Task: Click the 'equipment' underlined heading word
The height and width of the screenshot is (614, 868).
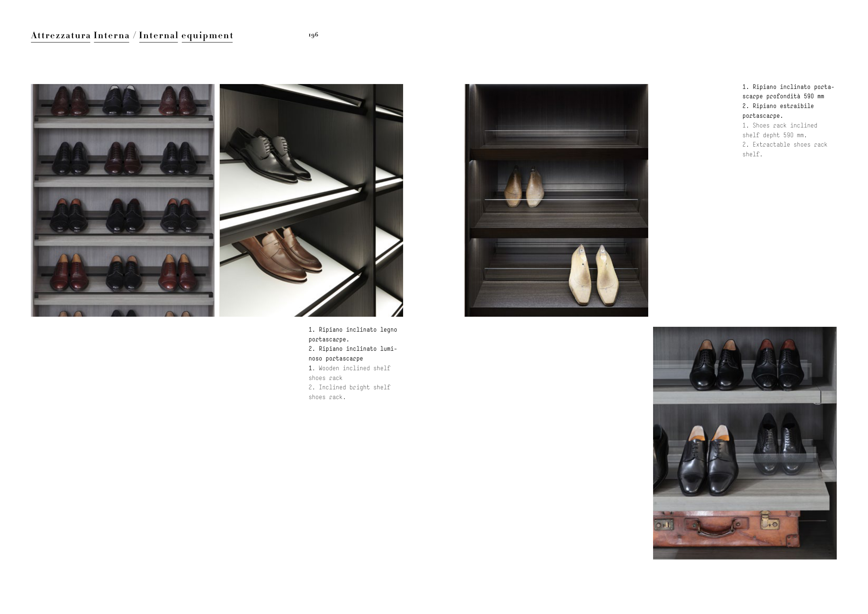Action: coord(207,35)
